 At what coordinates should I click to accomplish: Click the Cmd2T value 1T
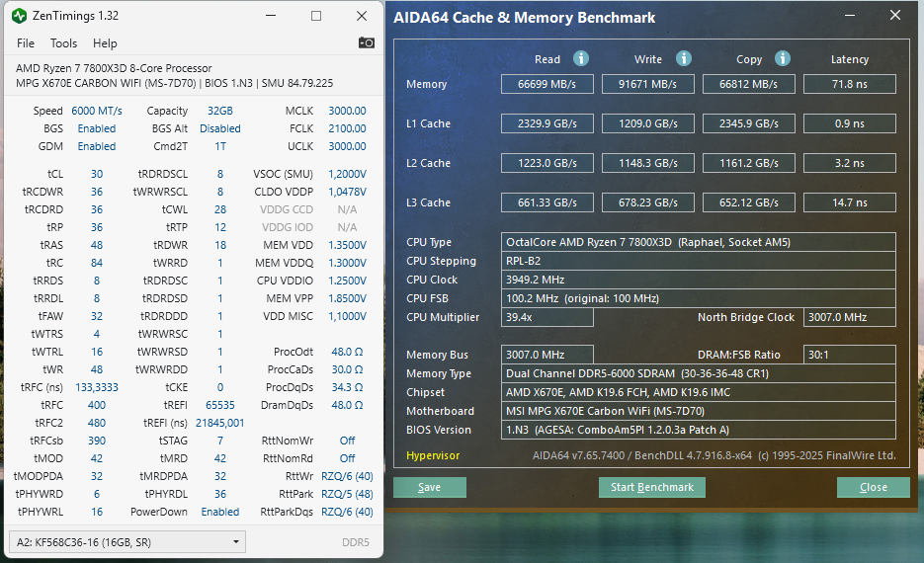point(219,146)
